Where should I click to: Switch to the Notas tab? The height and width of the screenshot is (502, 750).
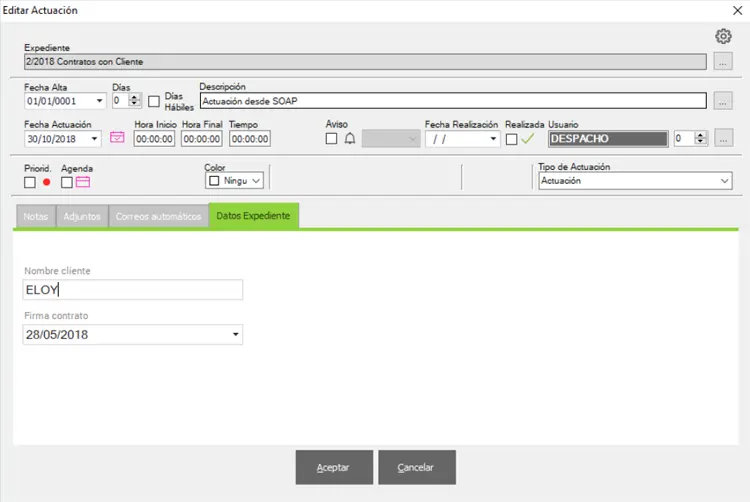coord(36,217)
